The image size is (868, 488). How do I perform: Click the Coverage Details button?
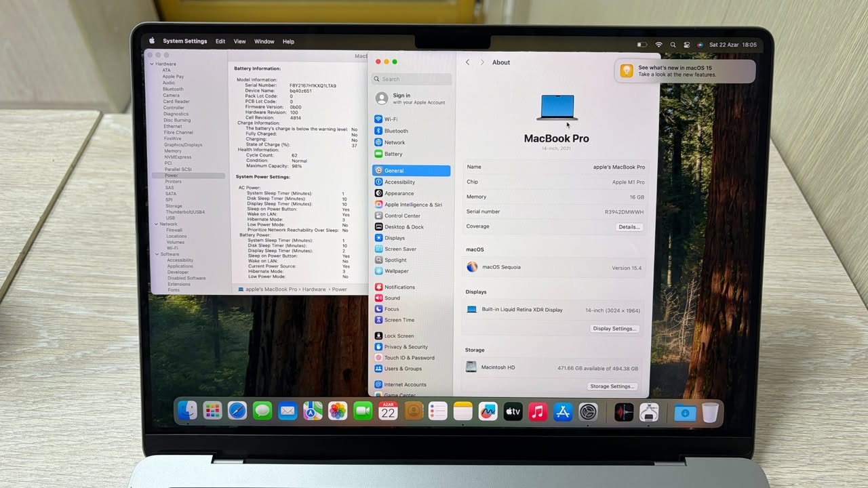coord(629,227)
